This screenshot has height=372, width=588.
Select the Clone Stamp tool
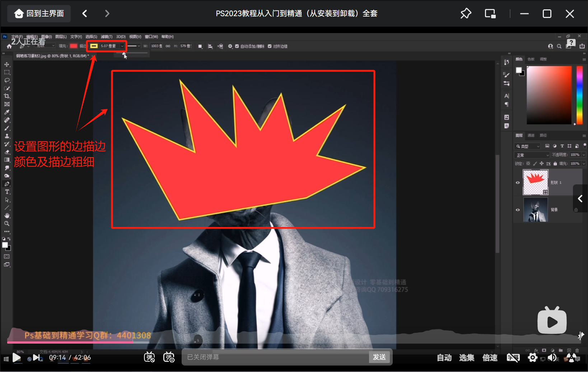(x=7, y=136)
